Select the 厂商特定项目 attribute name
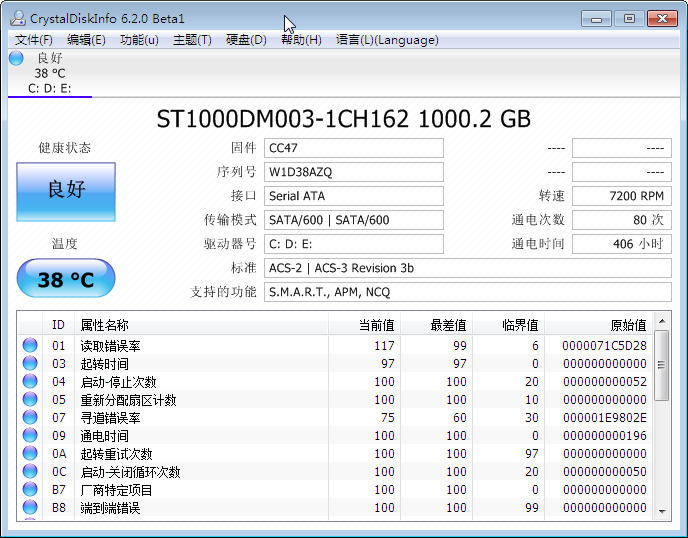 (116, 490)
